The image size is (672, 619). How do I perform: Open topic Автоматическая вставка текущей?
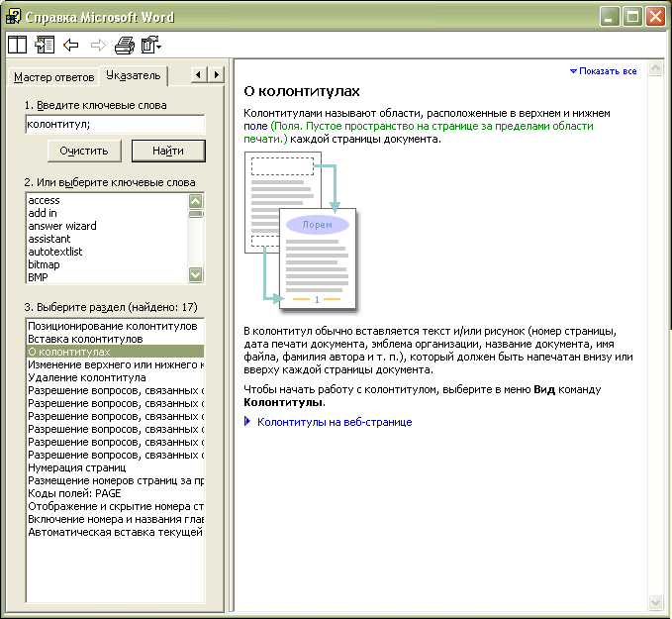pyautogui.click(x=115, y=532)
